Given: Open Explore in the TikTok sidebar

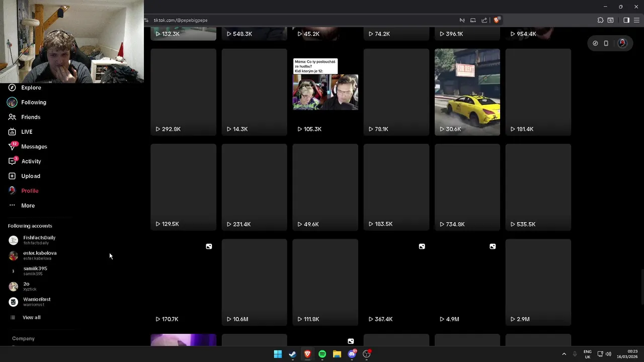Looking at the screenshot, I should 31,87.
